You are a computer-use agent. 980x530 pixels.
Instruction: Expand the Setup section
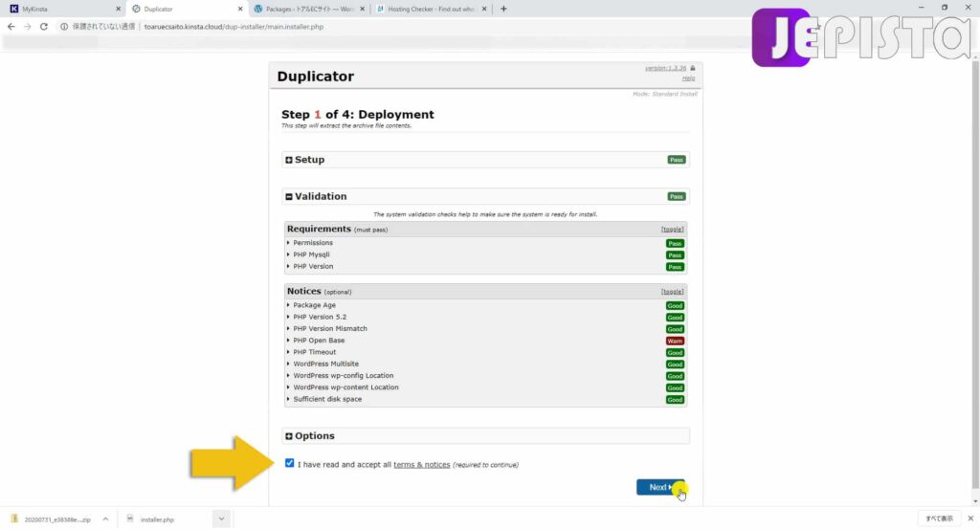(289, 160)
